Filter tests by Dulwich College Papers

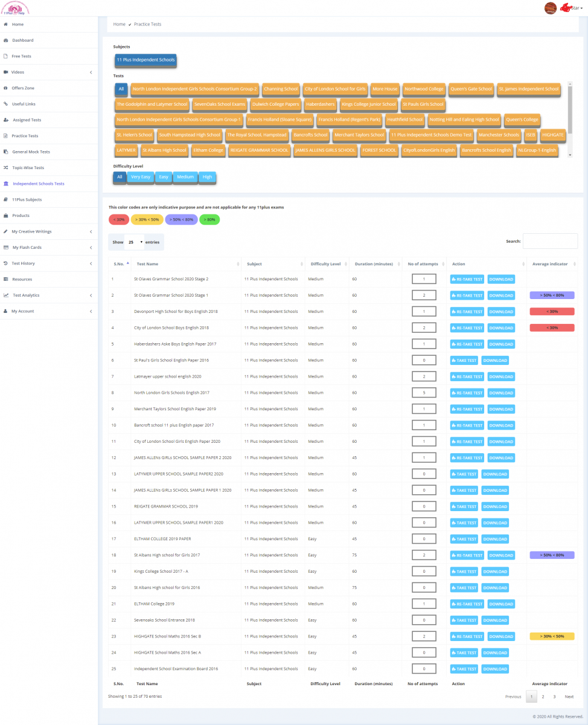(275, 104)
